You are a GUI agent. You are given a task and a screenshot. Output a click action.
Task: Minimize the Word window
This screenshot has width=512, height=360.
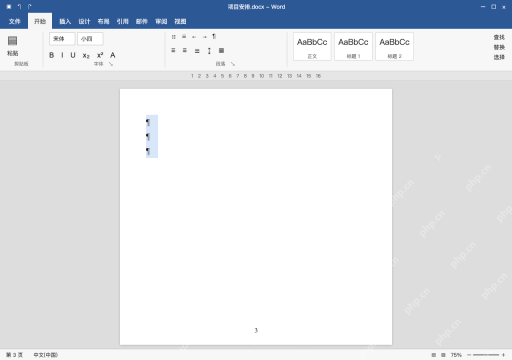coord(483,7)
